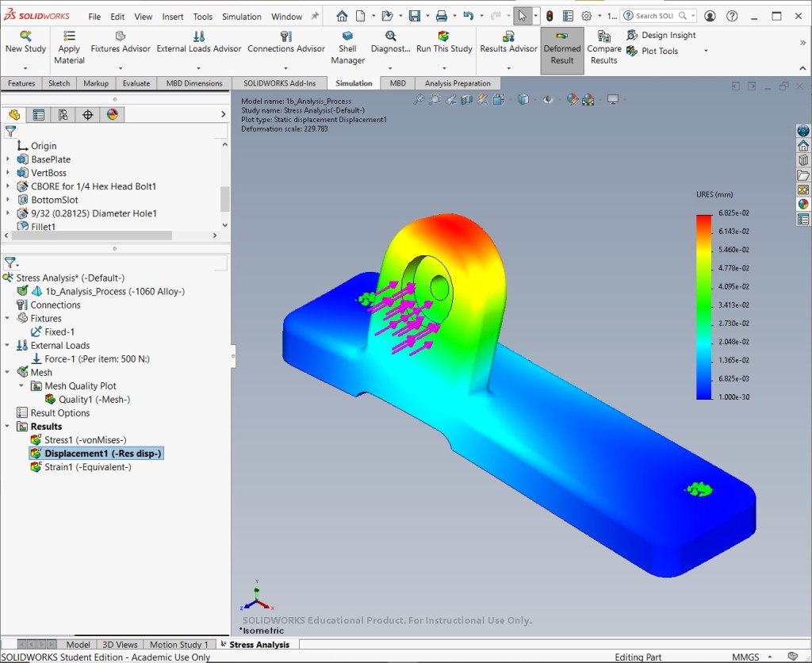
Task: Create a new document with the New icon
Action: [360, 16]
